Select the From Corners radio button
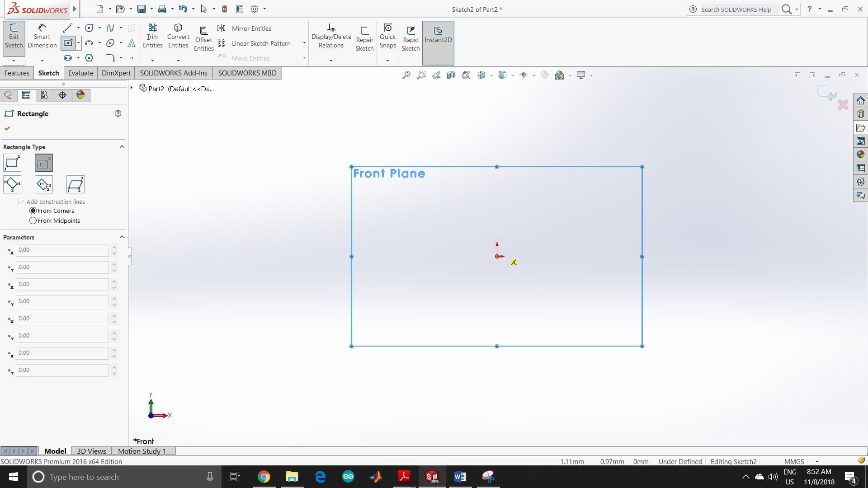 point(33,211)
